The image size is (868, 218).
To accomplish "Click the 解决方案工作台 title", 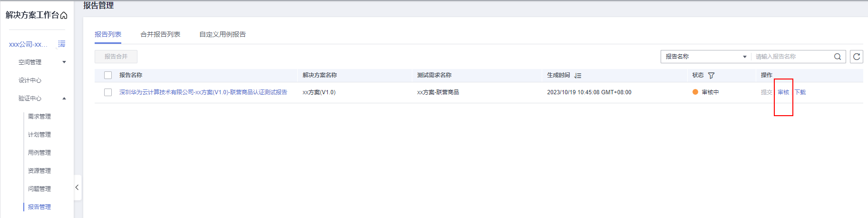I will 32,15.
